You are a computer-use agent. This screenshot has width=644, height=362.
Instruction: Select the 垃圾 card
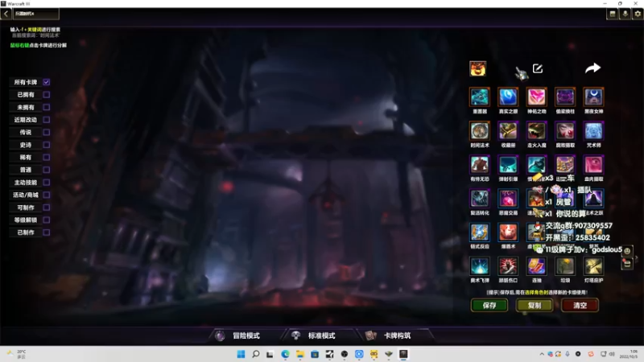click(x=565, y=266)
